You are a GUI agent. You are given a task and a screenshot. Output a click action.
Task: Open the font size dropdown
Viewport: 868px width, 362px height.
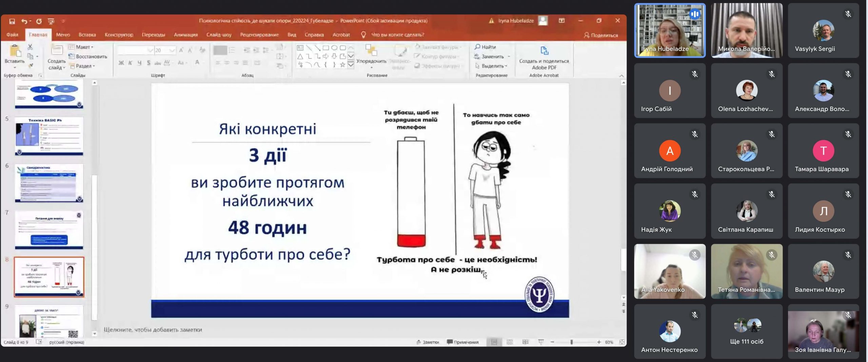click(x=172, y=50)
